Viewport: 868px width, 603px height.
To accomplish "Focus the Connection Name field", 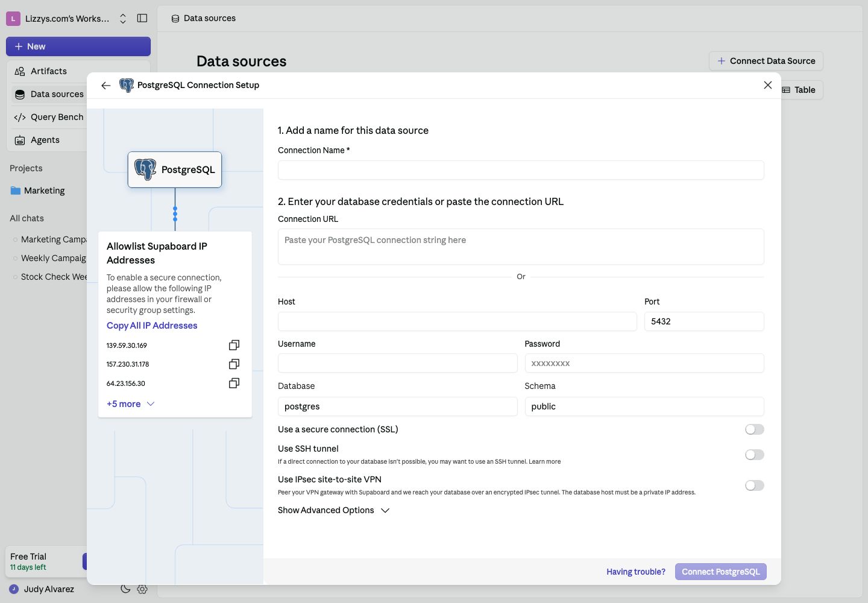I will point(521,170).
